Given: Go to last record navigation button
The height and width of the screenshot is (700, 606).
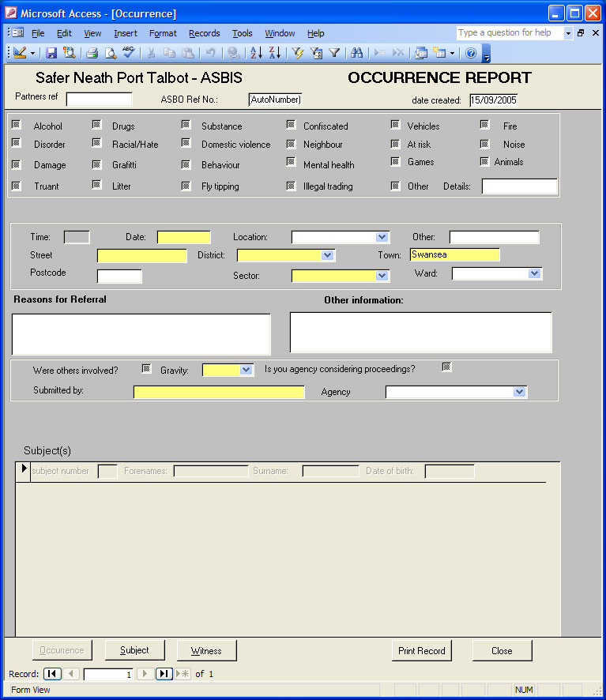Looking at the screenshot, I should (164, 674).
